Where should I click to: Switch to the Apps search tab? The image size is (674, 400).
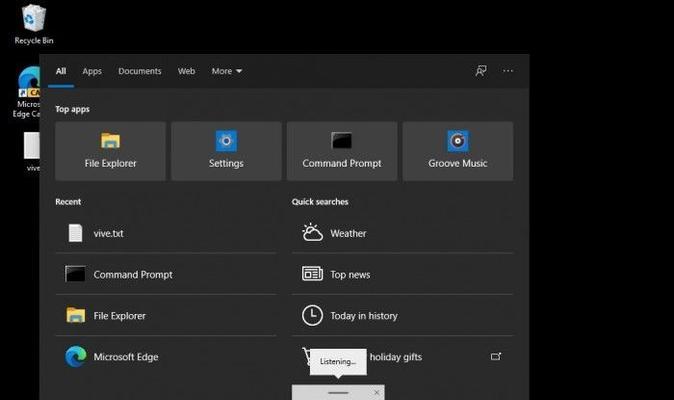point(92,71)
